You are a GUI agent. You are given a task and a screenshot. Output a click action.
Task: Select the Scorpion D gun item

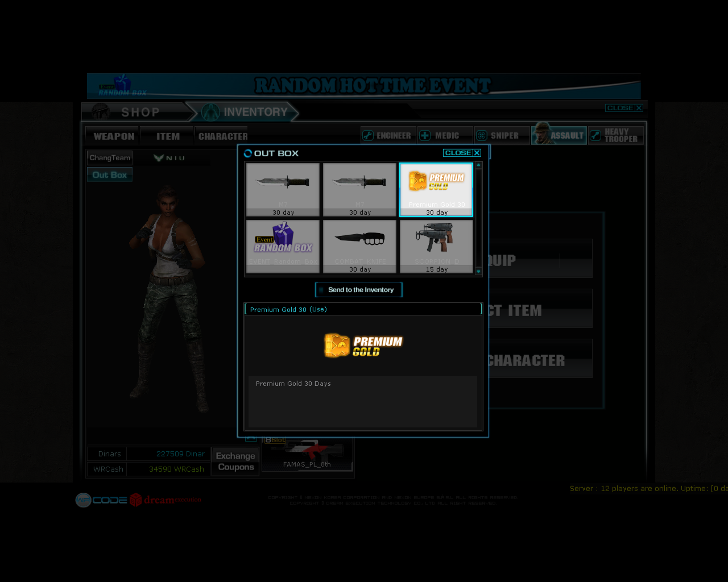436,247
